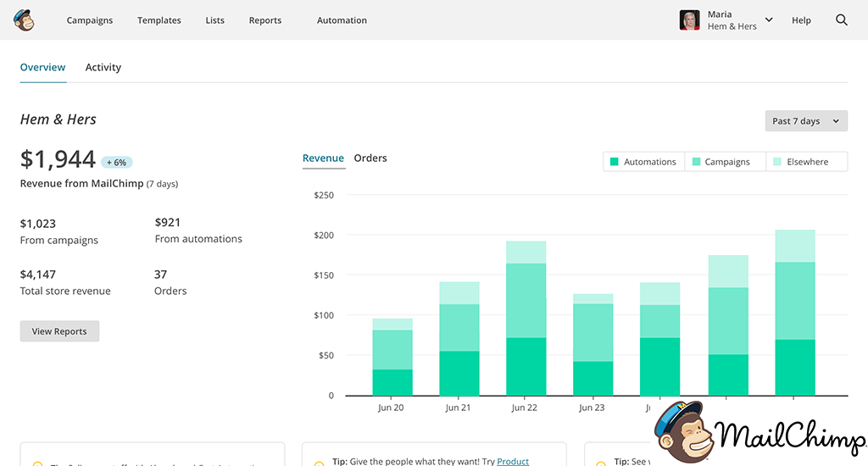
Task: Open the Reports navigation item
Action: click(265, 20)
